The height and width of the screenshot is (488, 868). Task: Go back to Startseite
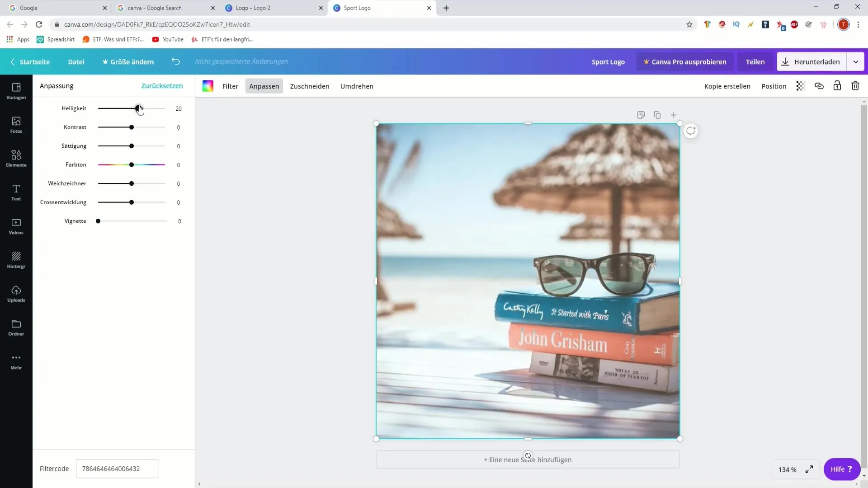tap(30, 62)
